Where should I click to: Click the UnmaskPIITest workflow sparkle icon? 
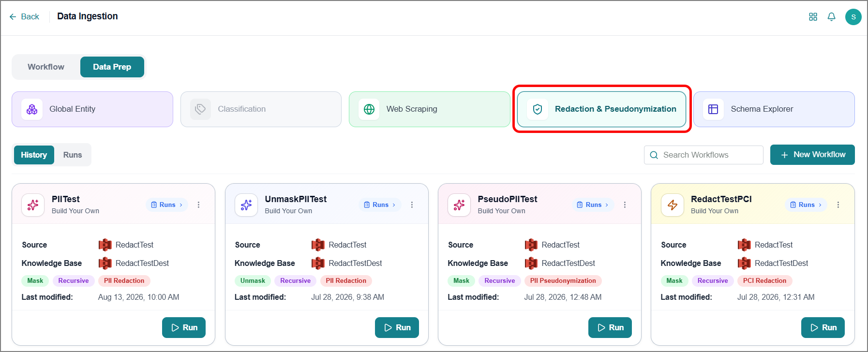click(246, 205)
